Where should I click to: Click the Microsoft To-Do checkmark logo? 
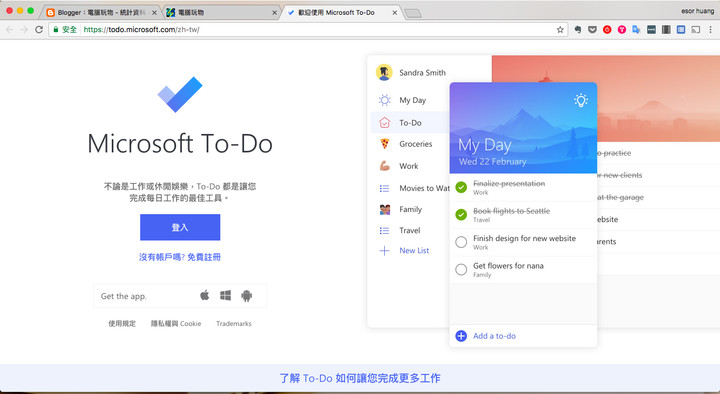click(180, 95)
